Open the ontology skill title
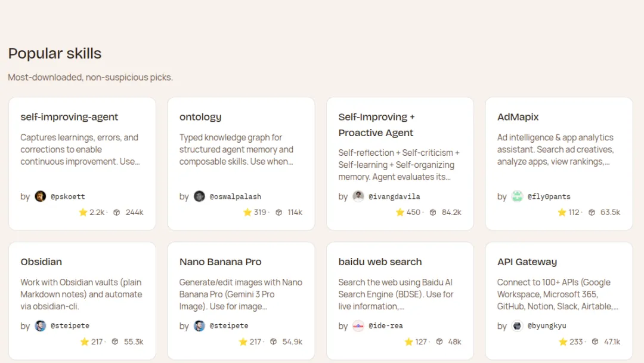The height and width of the screenshot is (363, 644). 200,117
